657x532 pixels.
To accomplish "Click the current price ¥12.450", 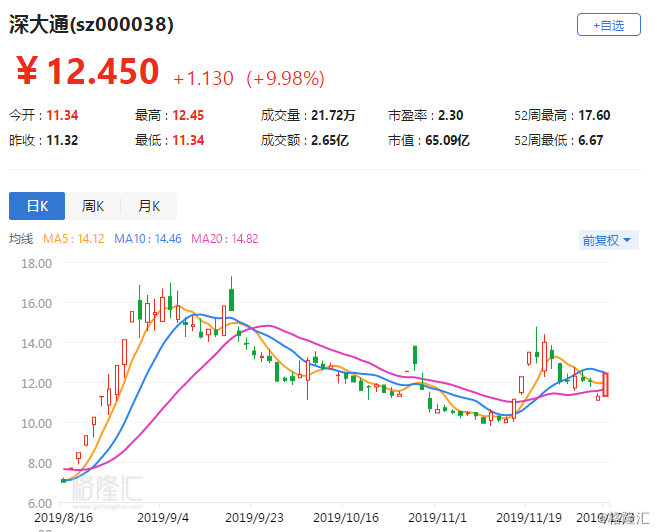I will tap(88, 71).
